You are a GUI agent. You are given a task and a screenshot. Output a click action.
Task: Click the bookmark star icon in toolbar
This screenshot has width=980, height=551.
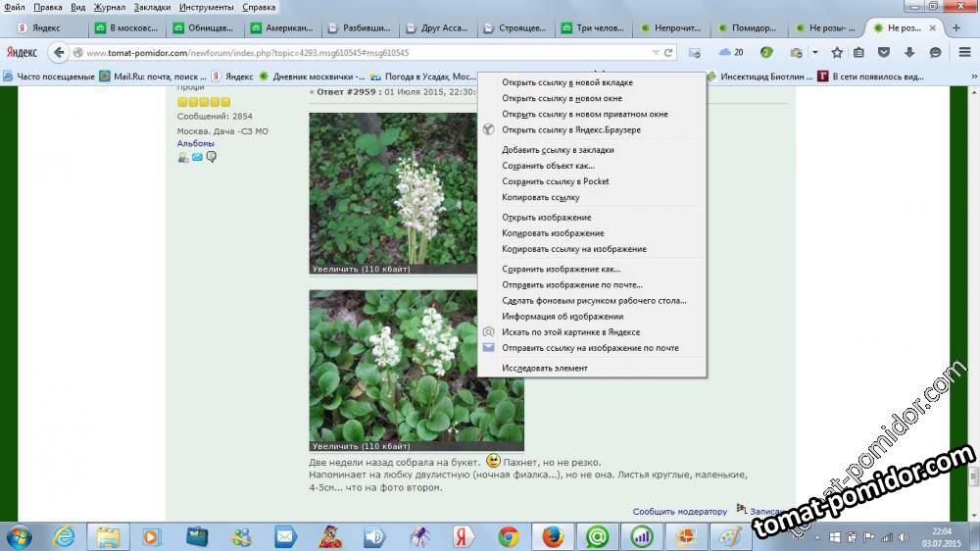[837, 53]
